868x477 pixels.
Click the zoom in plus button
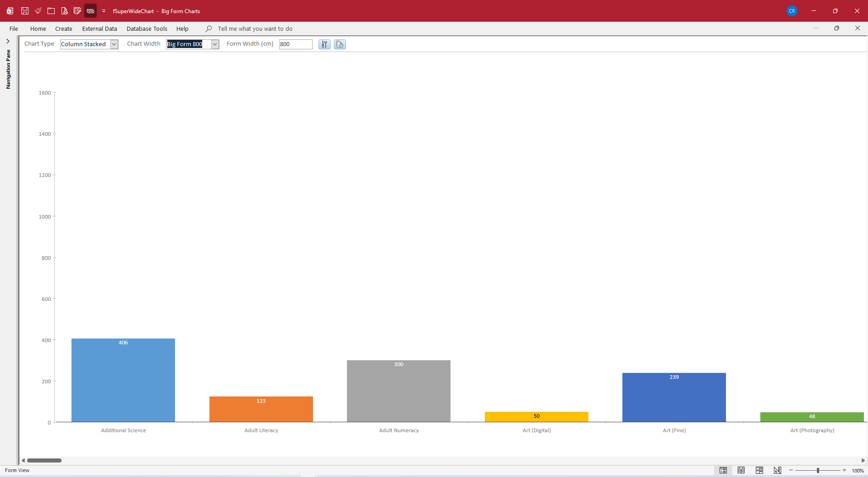click(844, 470)
